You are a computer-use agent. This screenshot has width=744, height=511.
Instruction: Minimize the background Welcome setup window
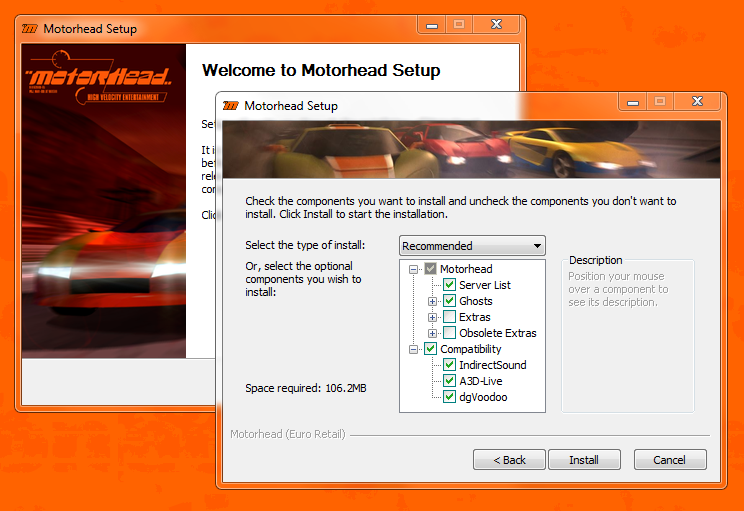pyautogui.click(x=431, y=25)
